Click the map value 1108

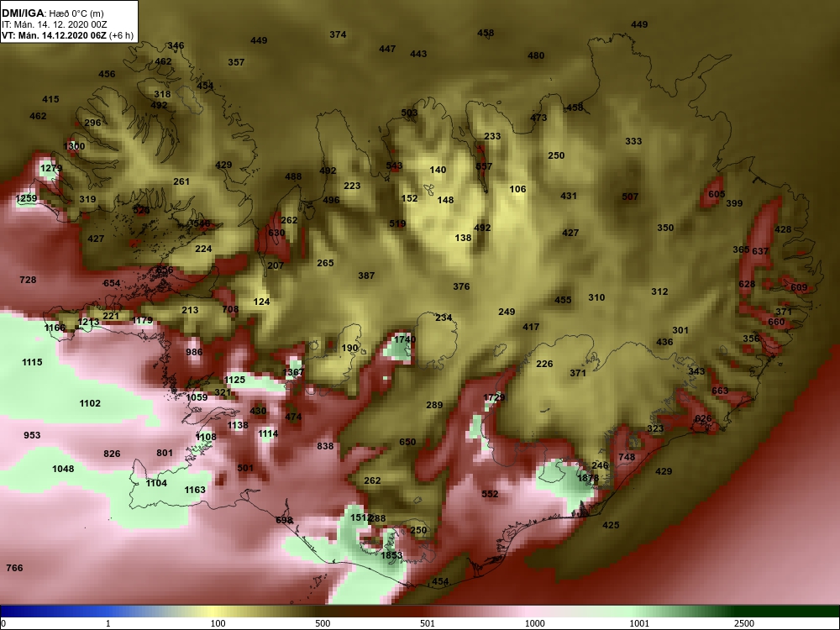206,437
